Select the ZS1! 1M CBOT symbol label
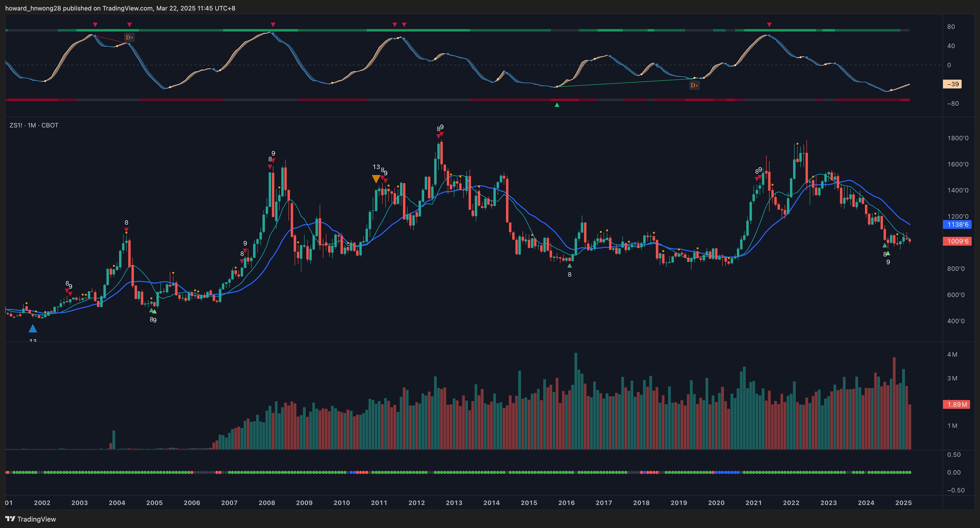The width and height of the screenshot is (980, 528). 34,125
